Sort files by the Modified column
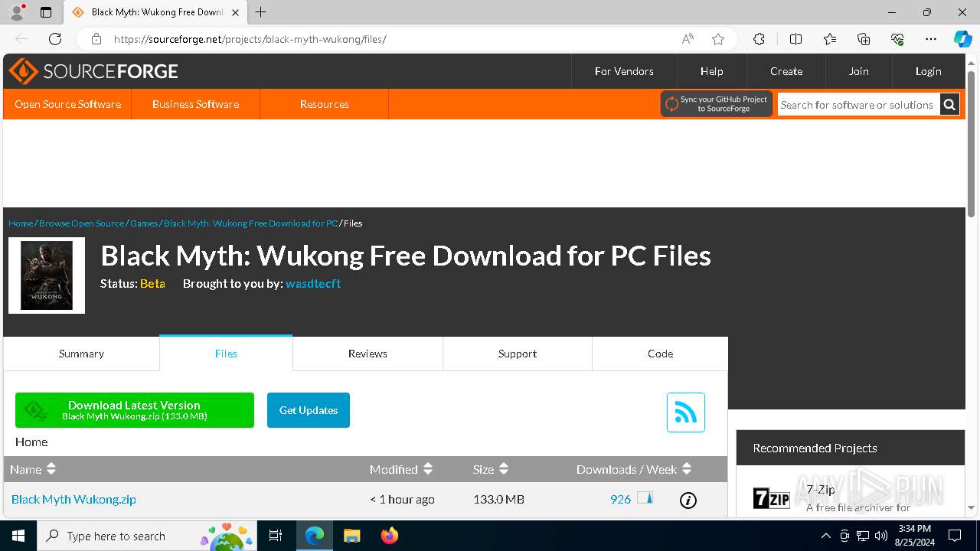This screenshot has height=551, width=980. pyautogui.click(x=401, y=469)
